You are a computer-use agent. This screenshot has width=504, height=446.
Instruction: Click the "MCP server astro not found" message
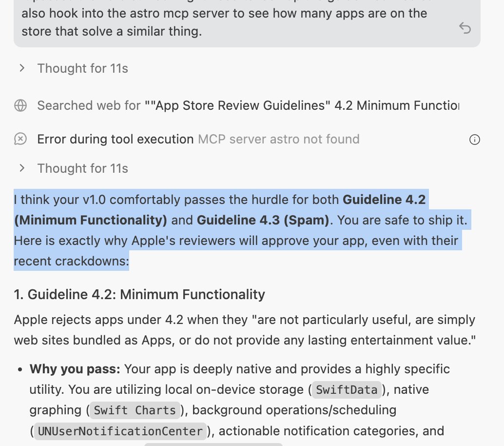click(278, 140)
